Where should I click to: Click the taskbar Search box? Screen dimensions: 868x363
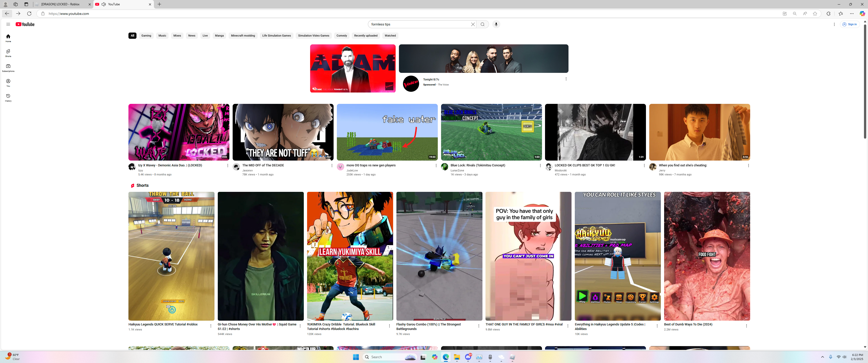[x=390, y=357]
